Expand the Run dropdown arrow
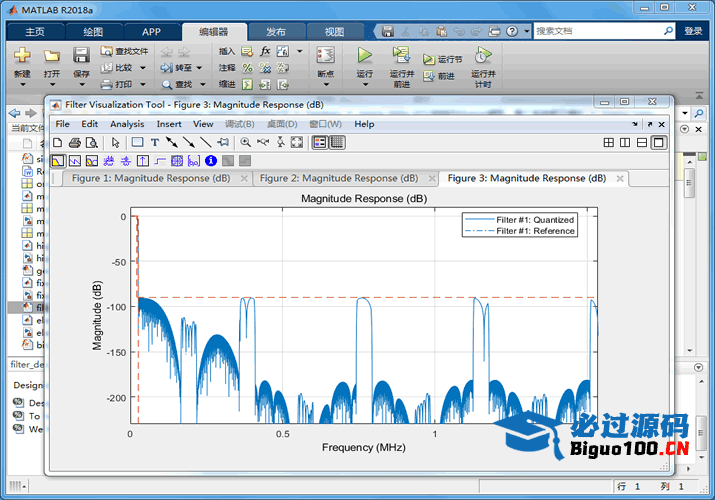The image size is (715, 500). (365, 84)
